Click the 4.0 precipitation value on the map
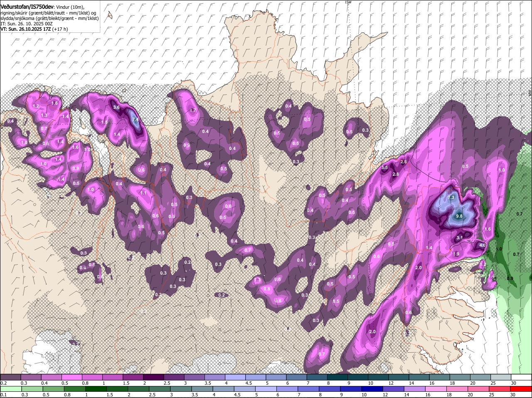Screen dimensions: 532x398 coord(483,246)
